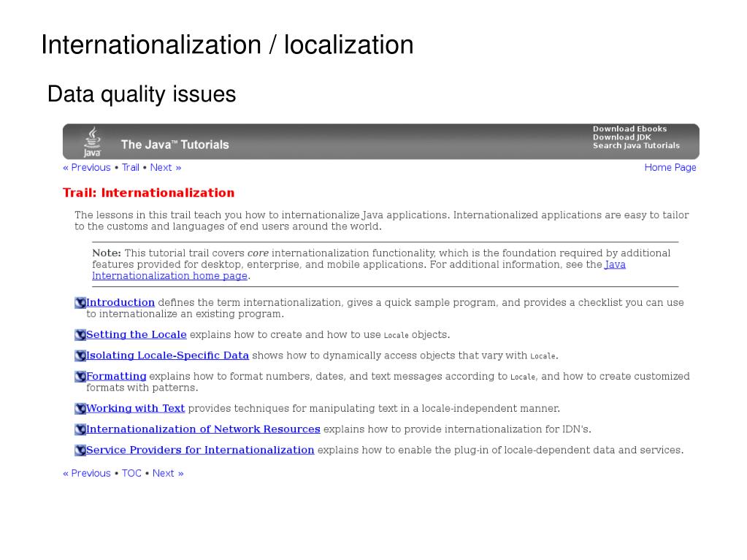The height and width of the screenshot is (560, 747).
Task: Click the bullet icon beside Formatting
Action: click(80, 377)
